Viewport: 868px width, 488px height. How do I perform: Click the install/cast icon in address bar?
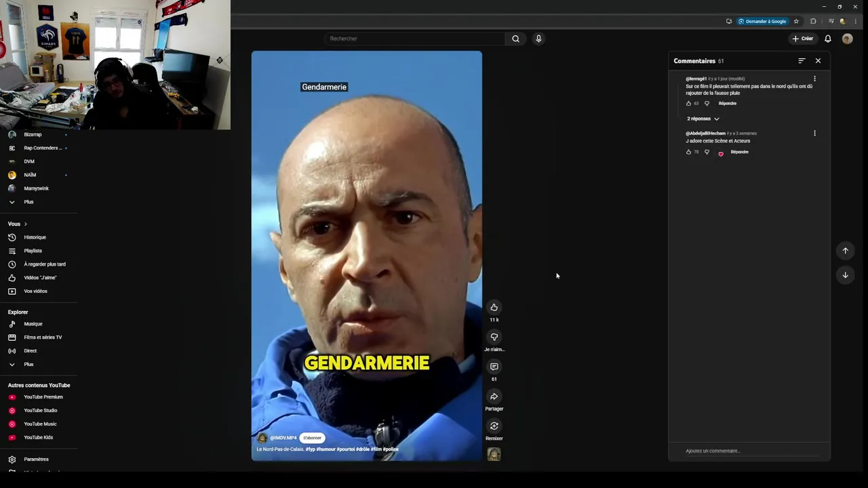tap(729, 21)
